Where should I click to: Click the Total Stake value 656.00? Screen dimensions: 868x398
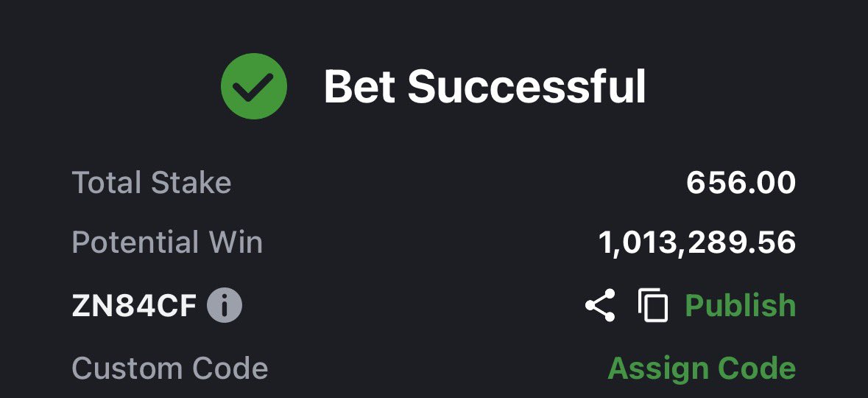click(x=741, y=182)
